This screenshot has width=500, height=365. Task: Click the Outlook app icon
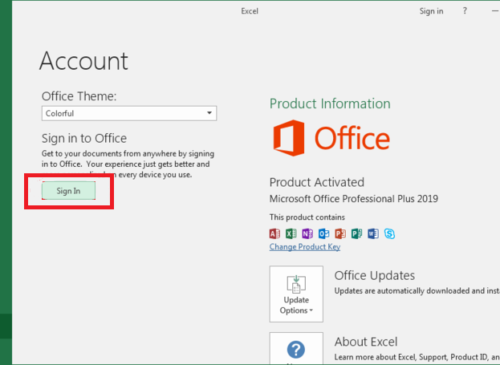(324, 234)
